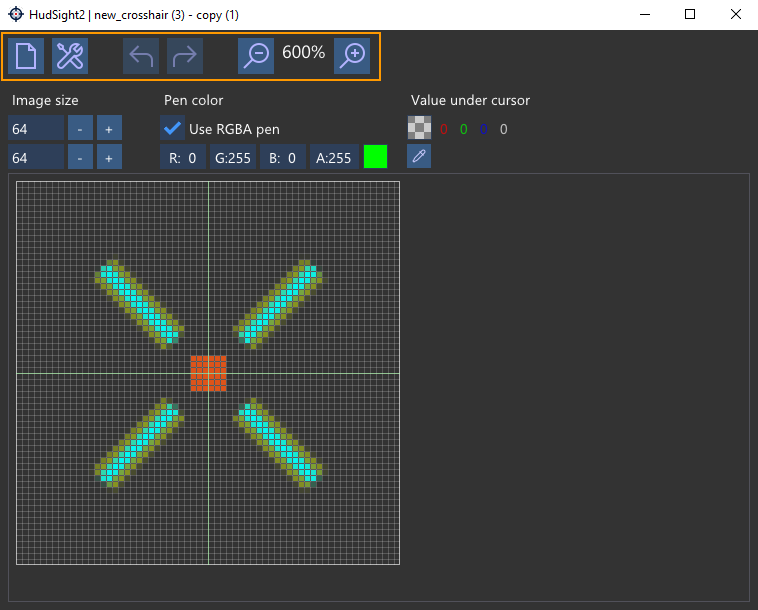The width and height of the screenshot is (758, 610).
Task: Click the orange center square on canvas
Action: (x=208, y=374)
